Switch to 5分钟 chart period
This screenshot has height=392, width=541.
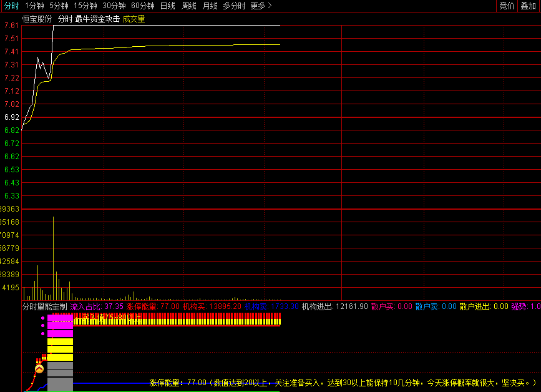59,6
